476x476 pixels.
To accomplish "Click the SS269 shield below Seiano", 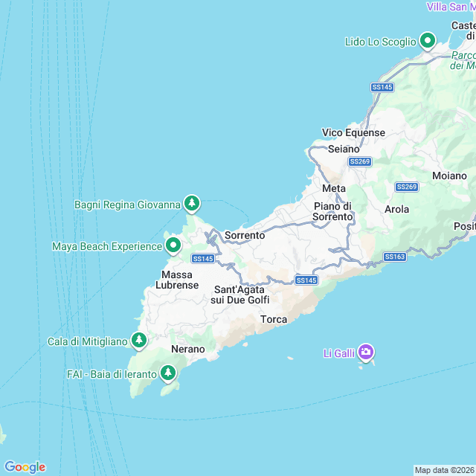I will point(360,161).
